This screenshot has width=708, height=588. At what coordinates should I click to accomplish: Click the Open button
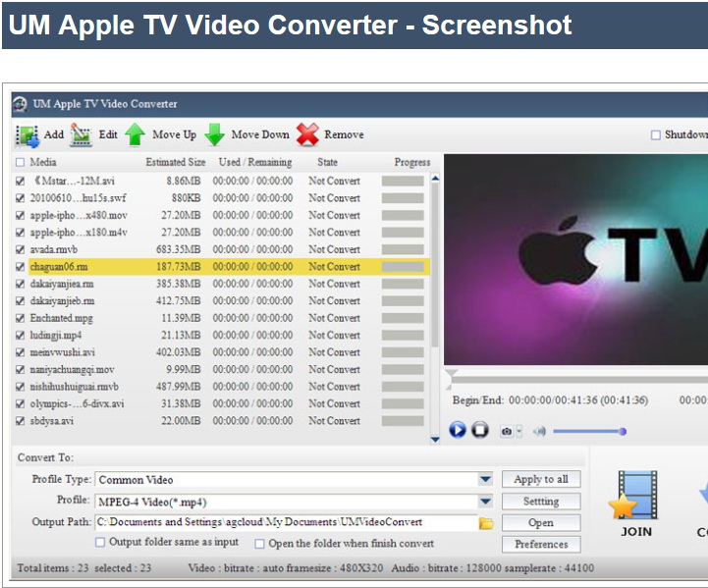(x=541, y=522)
